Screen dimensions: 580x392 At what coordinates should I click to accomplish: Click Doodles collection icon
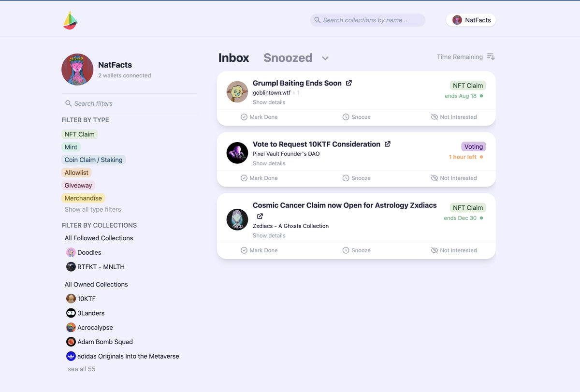coord(71,252)
